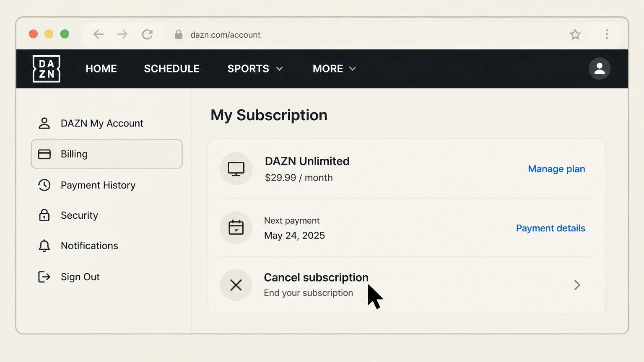Maximize window with green button

pos(65,34)
